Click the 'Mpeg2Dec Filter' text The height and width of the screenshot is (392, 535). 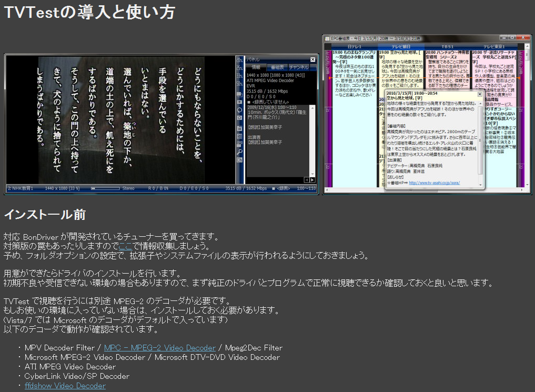click(254, 348)
